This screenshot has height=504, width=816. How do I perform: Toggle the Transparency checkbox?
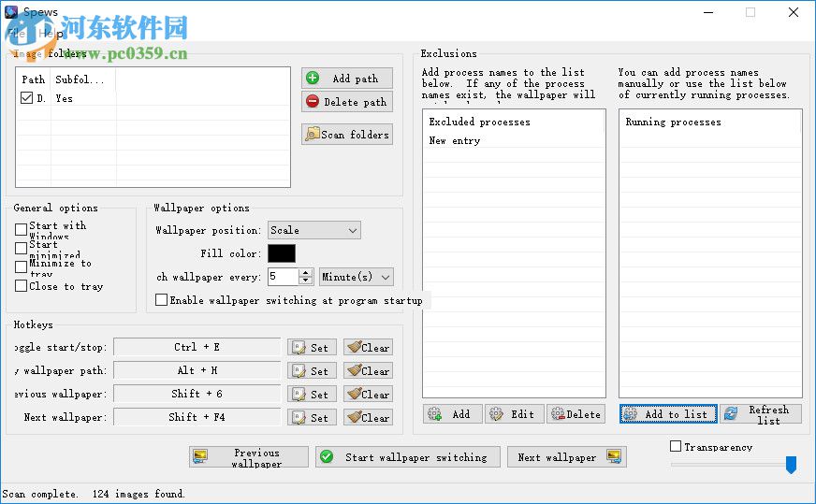pyautogui.click(x=676, y=446)
